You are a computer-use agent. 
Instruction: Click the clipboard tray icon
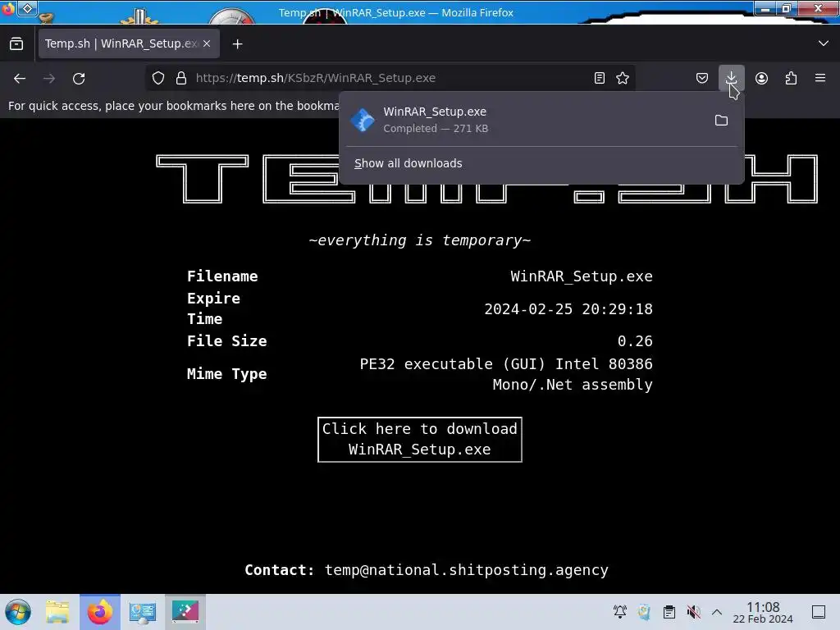point(669,612)
